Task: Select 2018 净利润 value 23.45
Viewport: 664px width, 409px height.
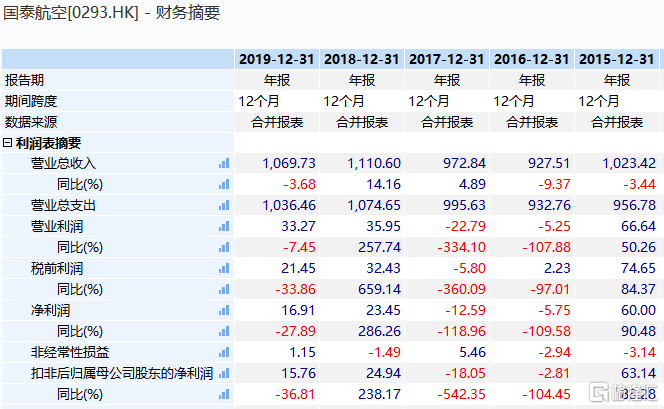Action: click(x=380, y=311)
